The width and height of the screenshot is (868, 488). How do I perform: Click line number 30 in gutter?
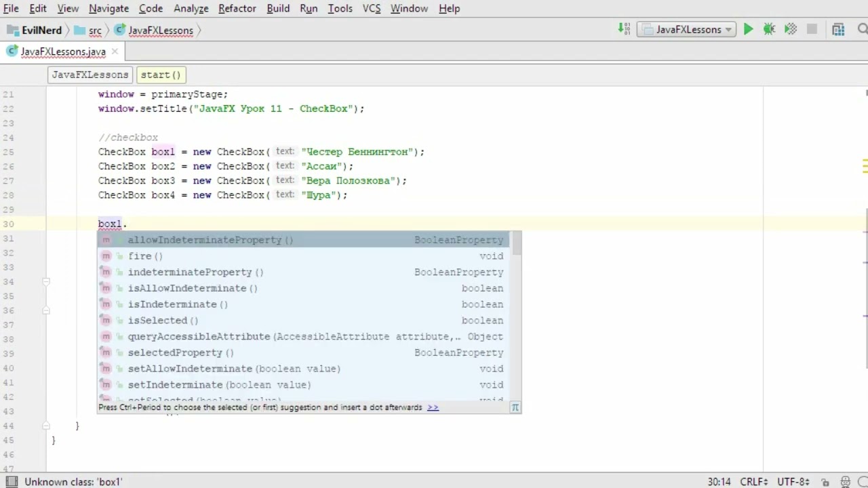tap(8, 224)
